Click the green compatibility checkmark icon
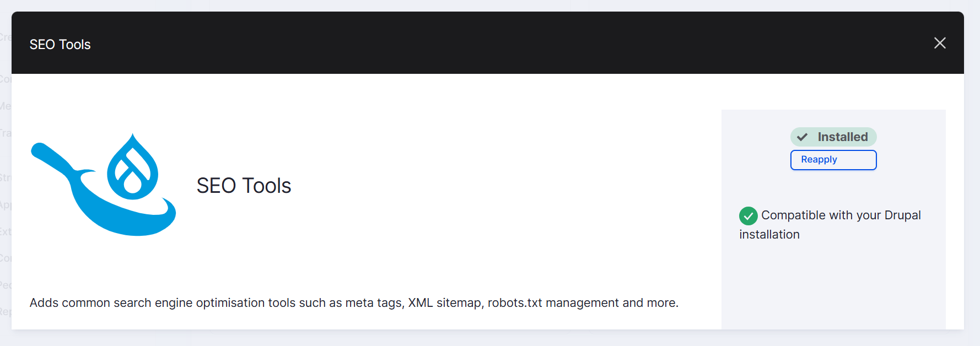 (x=748, y=216)
